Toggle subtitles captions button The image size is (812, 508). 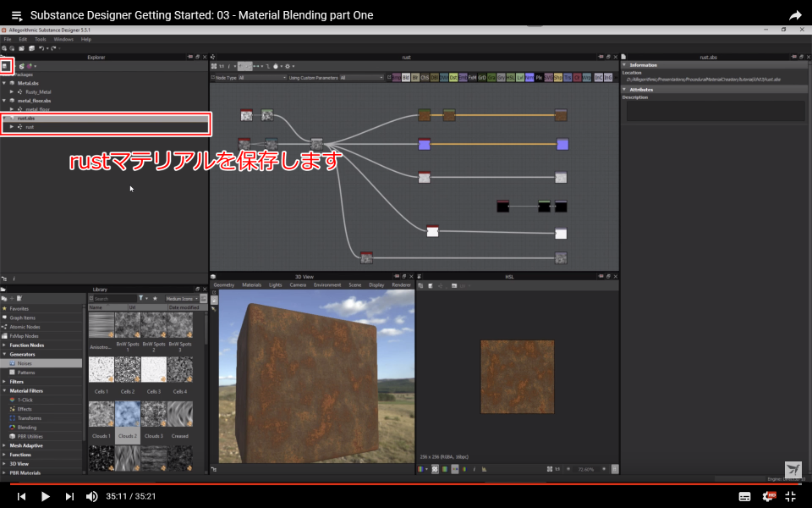744,497
